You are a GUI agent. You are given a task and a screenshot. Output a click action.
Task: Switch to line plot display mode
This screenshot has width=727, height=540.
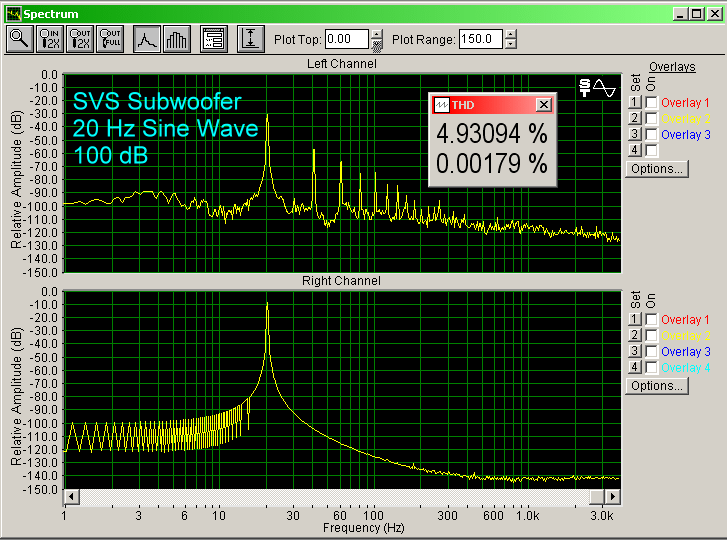[x=147, y=39]
